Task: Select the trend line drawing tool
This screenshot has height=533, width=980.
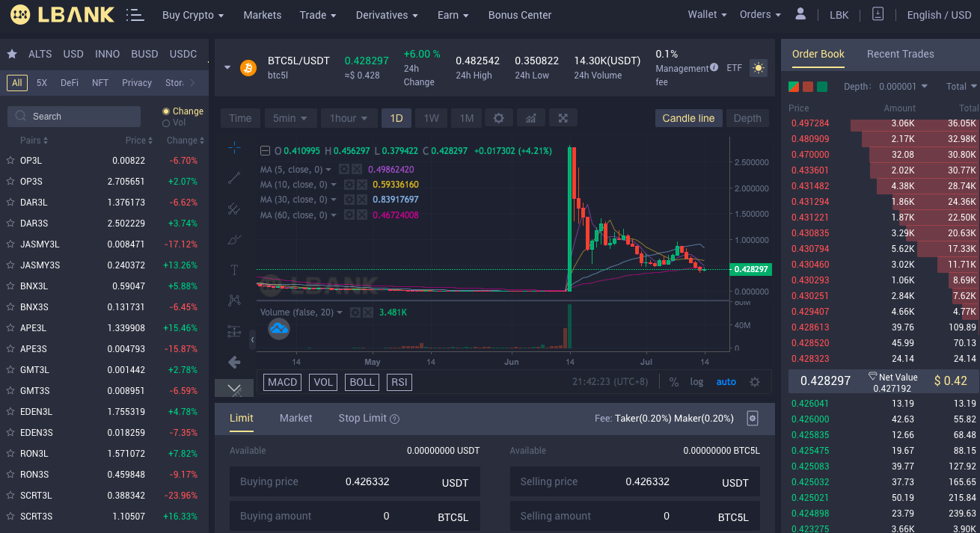Action: tap(234, 178)
